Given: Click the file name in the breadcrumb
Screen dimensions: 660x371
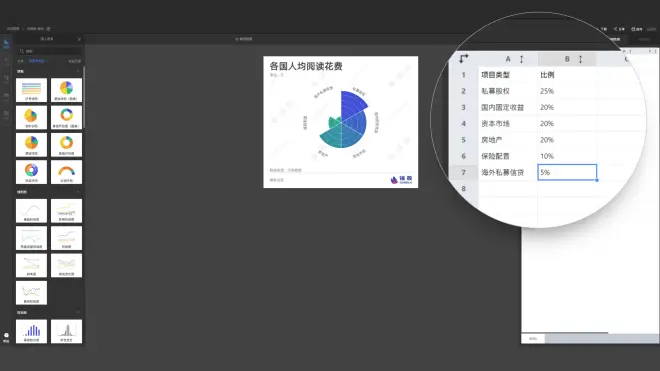Looking at the screenshot, I should [35, 29].
